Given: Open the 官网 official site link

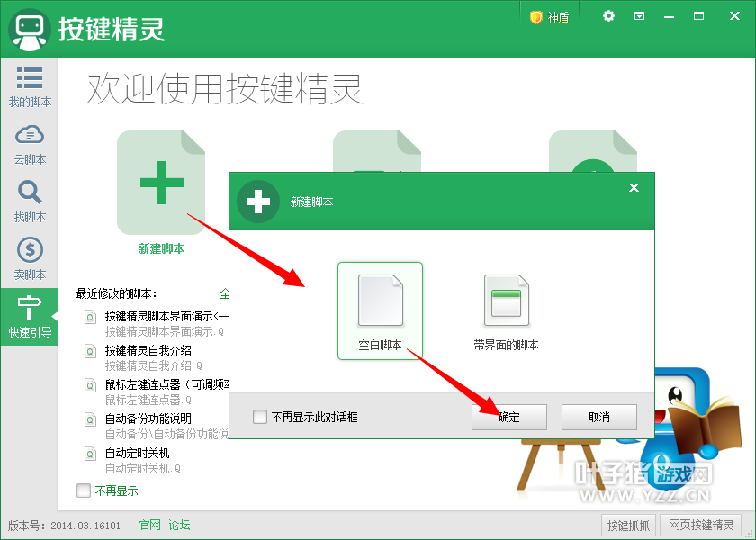Looking at the screenshot, I should click(x=150, y=525).
